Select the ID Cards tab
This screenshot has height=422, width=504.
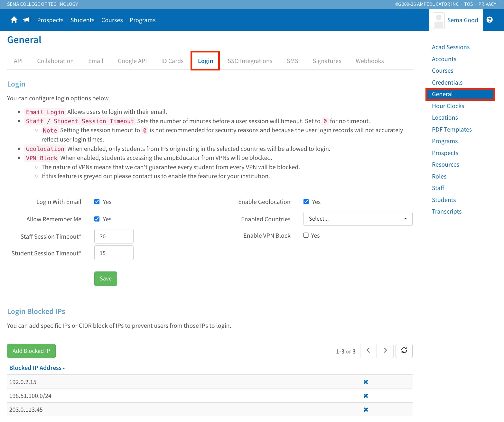(172, 61)
